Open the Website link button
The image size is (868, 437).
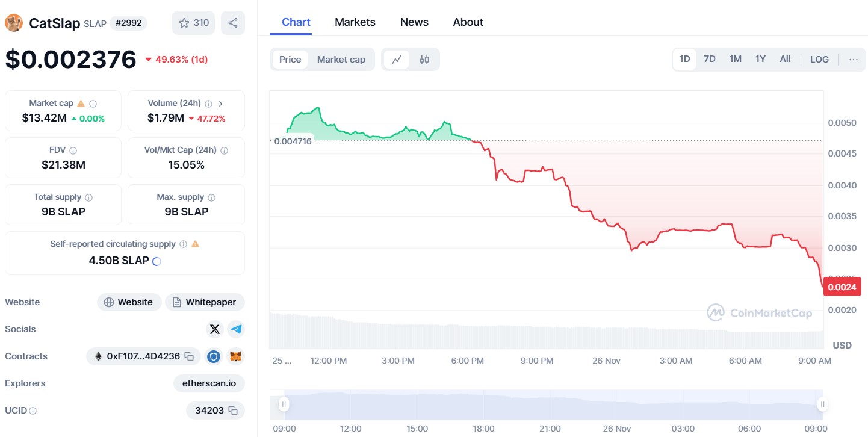(x=129, y=302)
